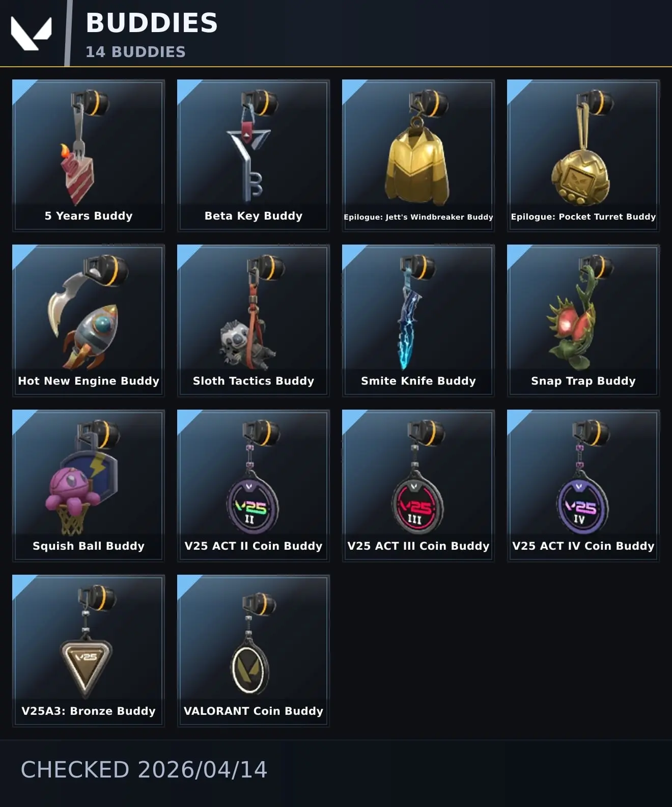Select the Hot New Engine rocket buddy
This screenshot has width=672, height=807.
point(88,320)
